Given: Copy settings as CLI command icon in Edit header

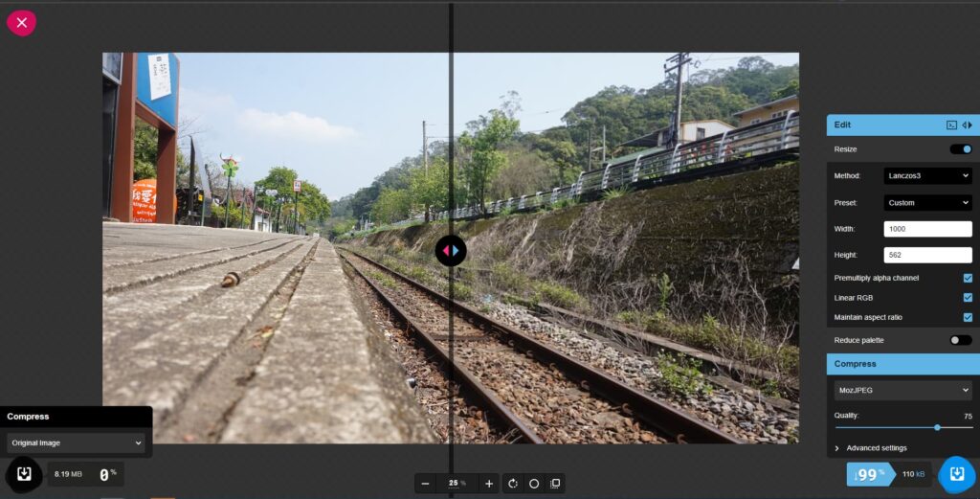Looking at the screenshot, I should click(x=951, y=125).
